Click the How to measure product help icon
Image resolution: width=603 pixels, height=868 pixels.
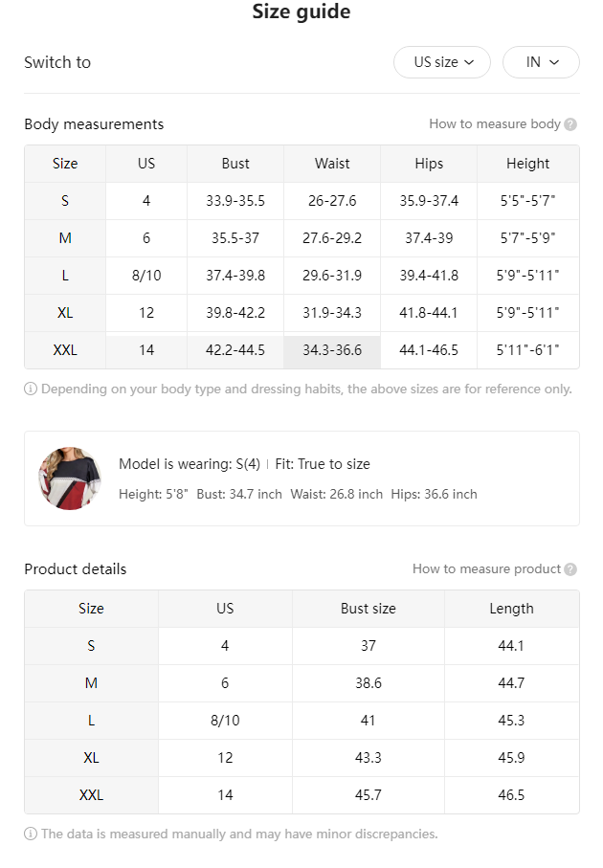(x=570, y=569)
